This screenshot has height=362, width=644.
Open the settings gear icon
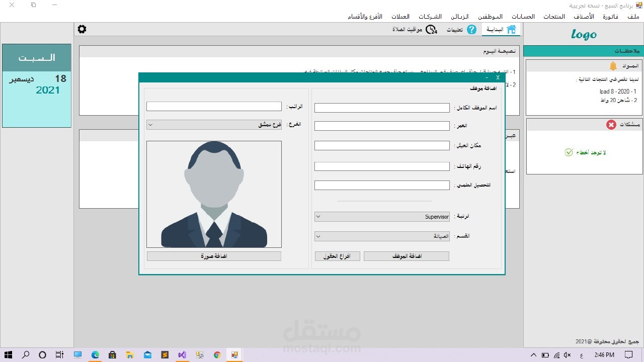pos(82,29)
